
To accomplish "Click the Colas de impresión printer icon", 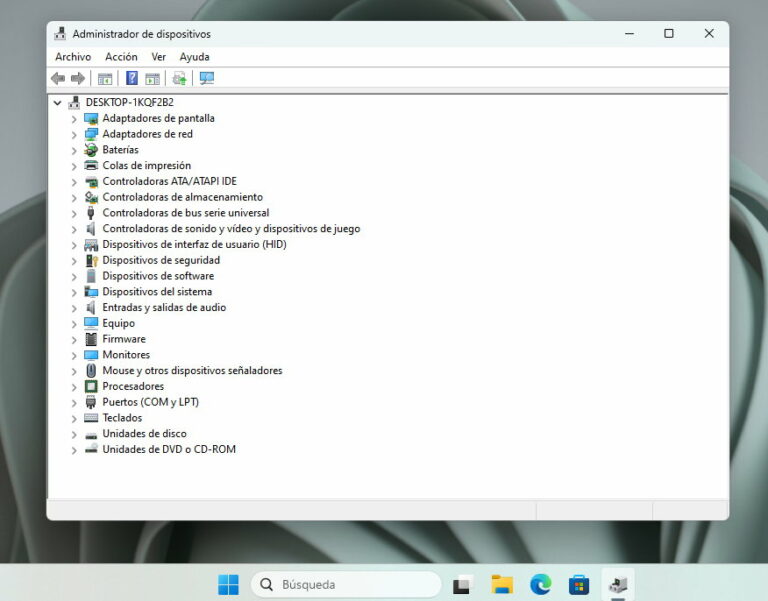I will click(x=91, y=166).
